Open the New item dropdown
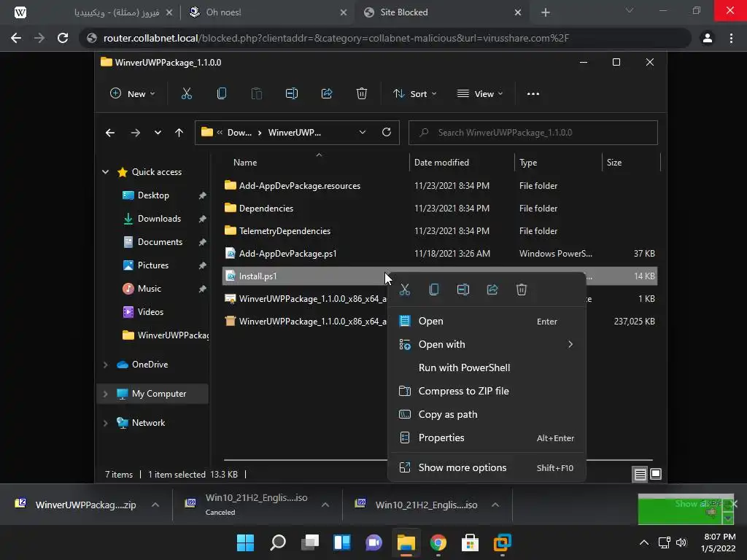This screenshot has height=560, width=747. 133,94
